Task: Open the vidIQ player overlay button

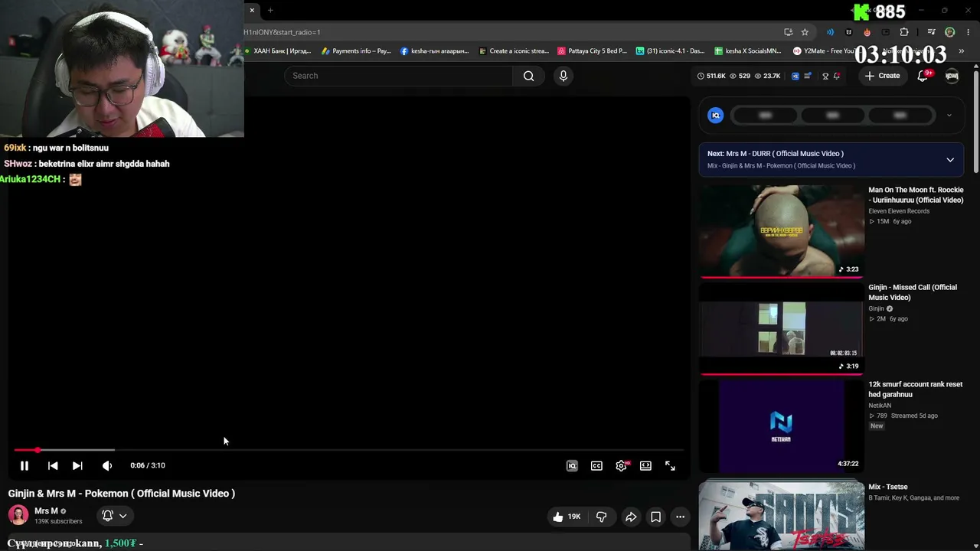Action: click(x=572, y=465)
